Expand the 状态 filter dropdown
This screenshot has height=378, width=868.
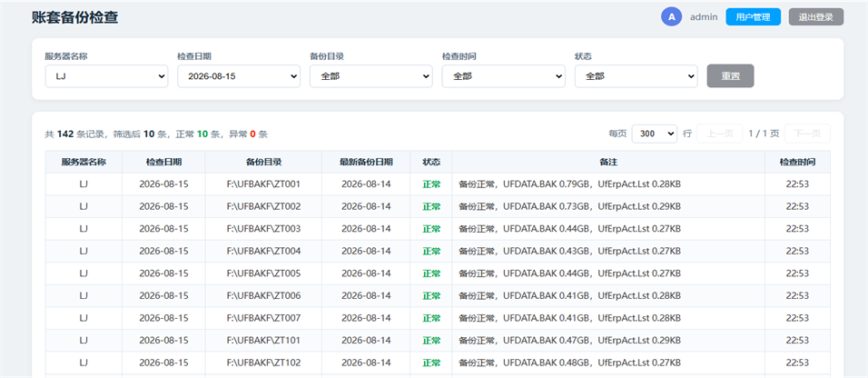(x=636, y=76)
